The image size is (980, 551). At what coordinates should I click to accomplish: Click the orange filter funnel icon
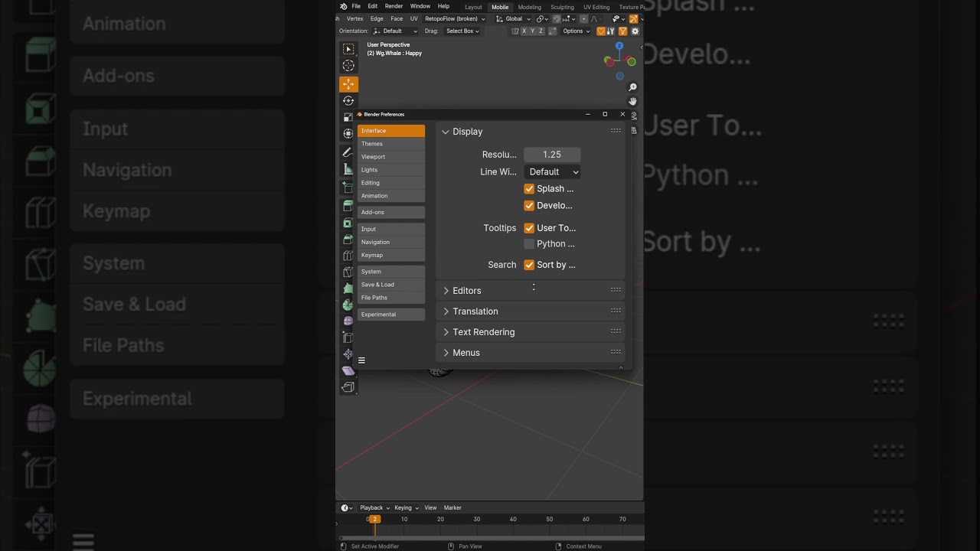point(622,31)
